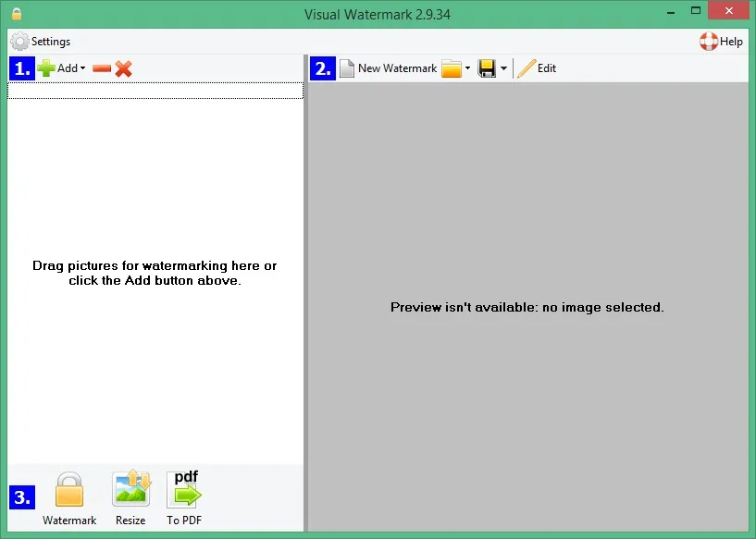Save watermark with floppy disk icon
Image resolution: width=756 pixels, height=539 pixels.
pos(487,68)
